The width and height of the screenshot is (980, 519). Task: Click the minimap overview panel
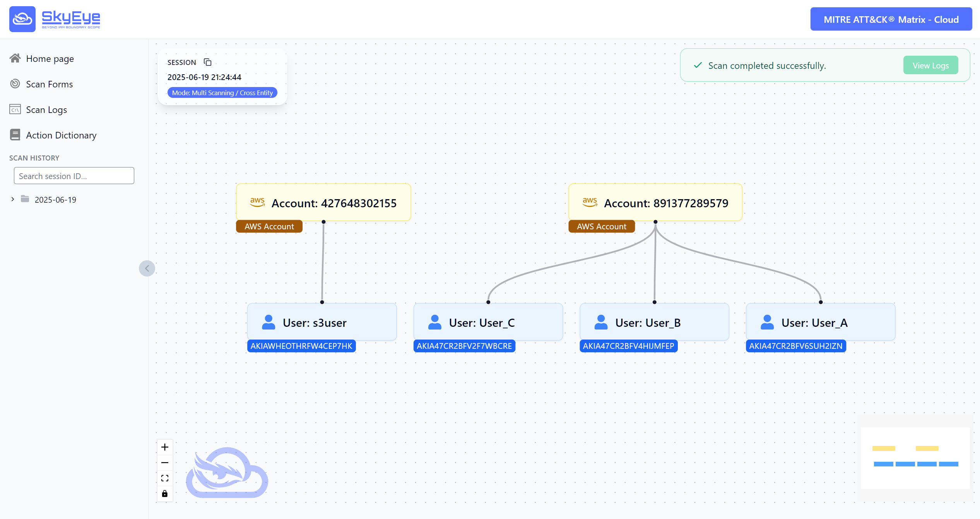coord(915,458)
